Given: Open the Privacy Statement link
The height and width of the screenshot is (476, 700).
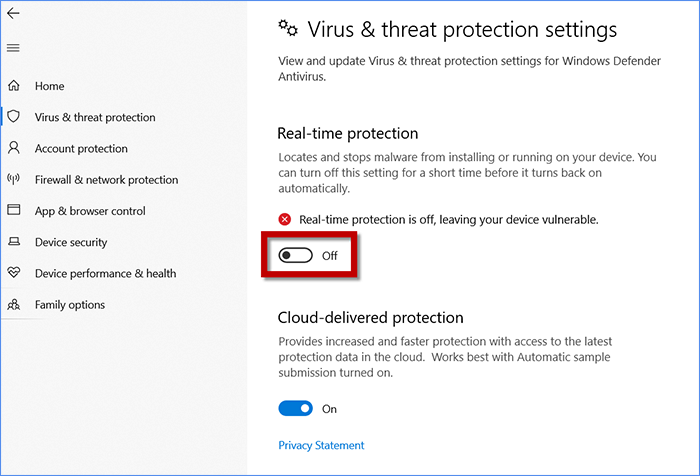Looking at the screenshot, I should click(x=321, y=446).
